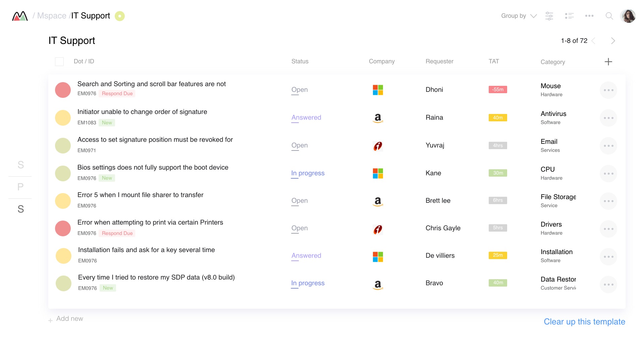Viewport: 644px width, 362px height.
Task: Open ticket Error 5 when I mount file sharer
Action: (x=141, y=195)
